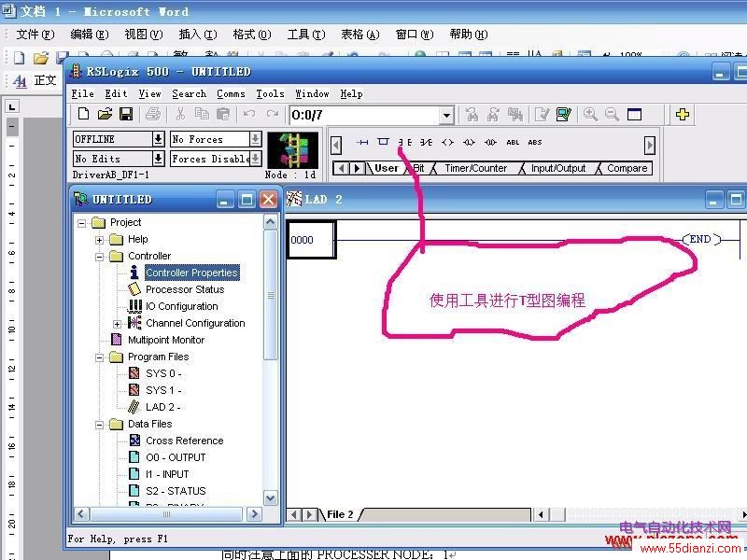Viewport: 747px width, 560px height.
Task: Select the File 2 tab below ladder
Action: pos(340,514)
